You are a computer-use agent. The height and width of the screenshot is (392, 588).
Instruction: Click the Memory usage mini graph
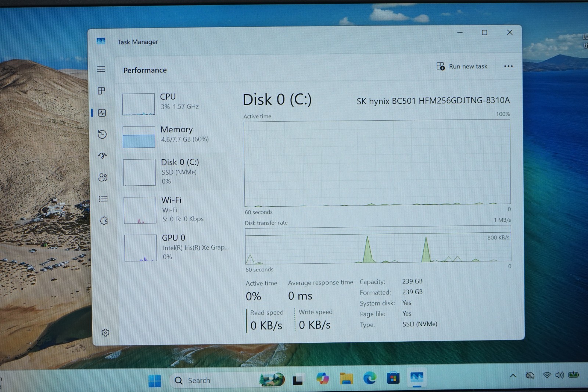(139, 137)
